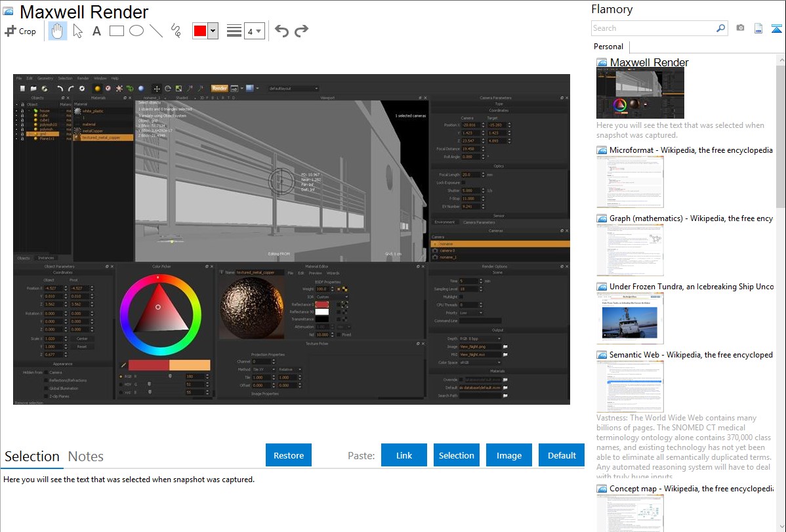Screen dimensions: 786x532
Task: Click the Semantic Web snapshot's window icon
Action: (x=602, y=354)
